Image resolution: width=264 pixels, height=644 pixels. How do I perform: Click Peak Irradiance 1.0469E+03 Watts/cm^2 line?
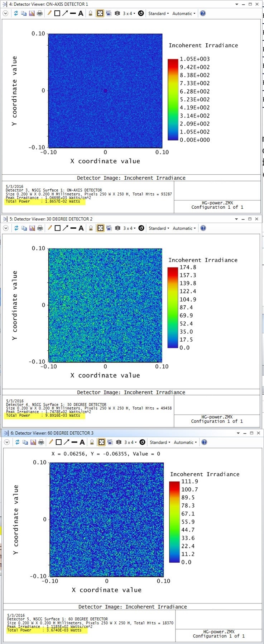tap(48, 198)
